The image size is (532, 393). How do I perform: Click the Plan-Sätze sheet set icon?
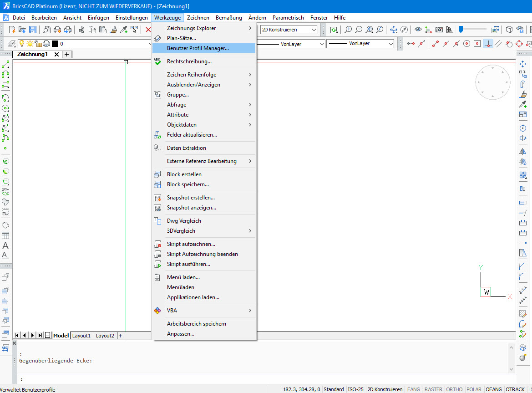click(157, 38)
